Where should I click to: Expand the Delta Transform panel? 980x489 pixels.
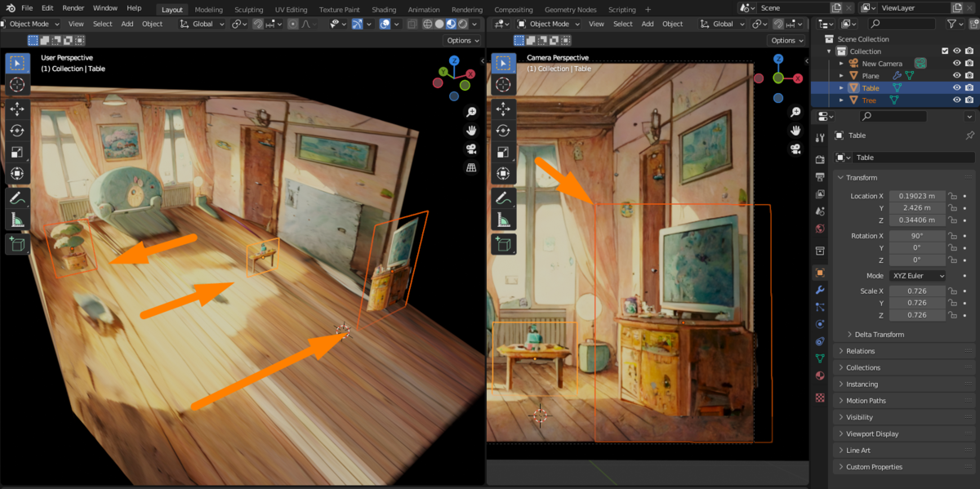point(877,334)
